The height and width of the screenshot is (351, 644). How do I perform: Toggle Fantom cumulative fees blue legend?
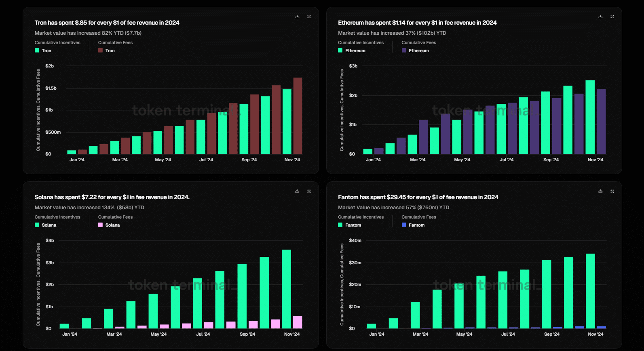(413, 225)
